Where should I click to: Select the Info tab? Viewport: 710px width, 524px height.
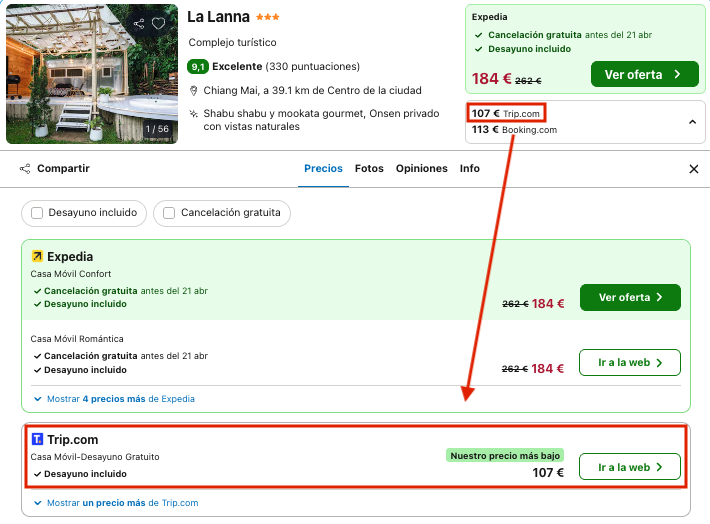pyautogui.click(x=470, y=169)
